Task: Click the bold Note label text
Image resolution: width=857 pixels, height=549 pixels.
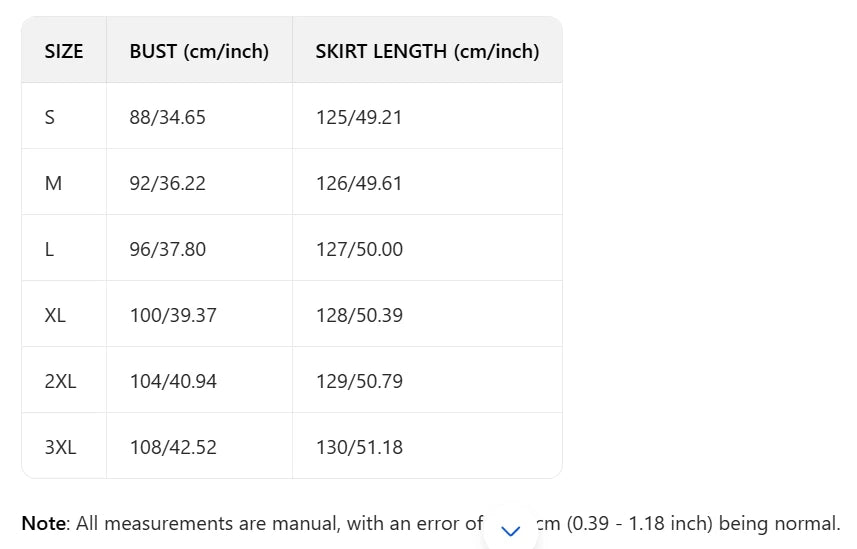Action: pyautogui.click(x=43, y=523)
